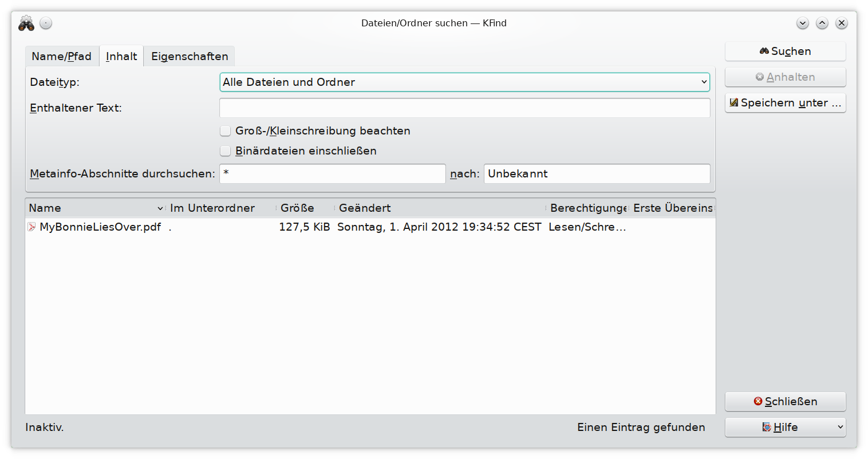Viewport: 868px width, 459px height.
Task: Select the Inhalt tab
Action: click(x=121, y=57)
